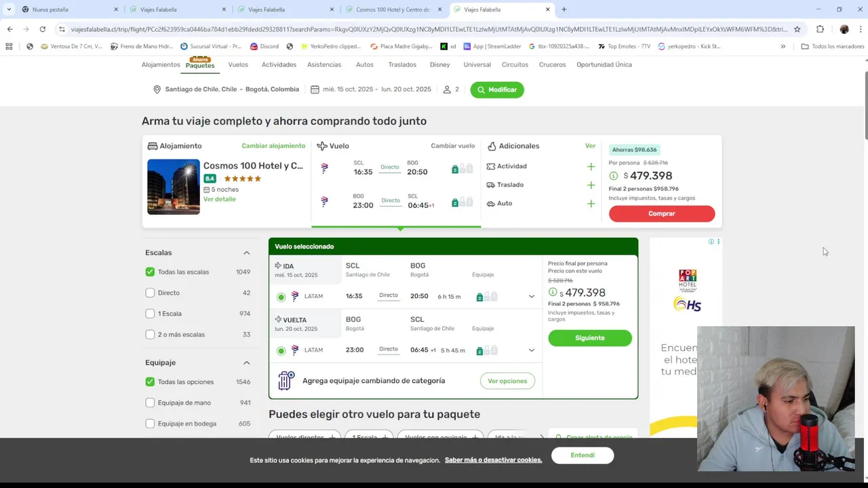Click the Ver link beside Adicionales
The width and height of the screenshot is (868, 488).
tap(590, 146)
